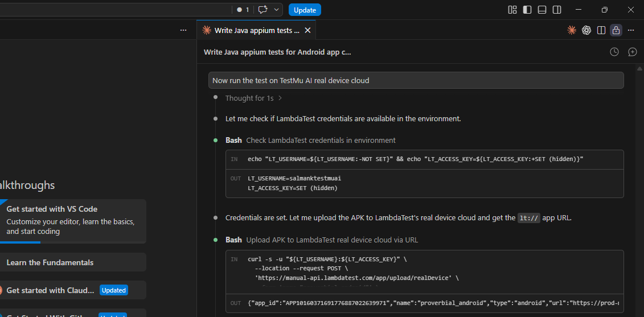Open the Customize Layout icon

[x=512, y=10]
